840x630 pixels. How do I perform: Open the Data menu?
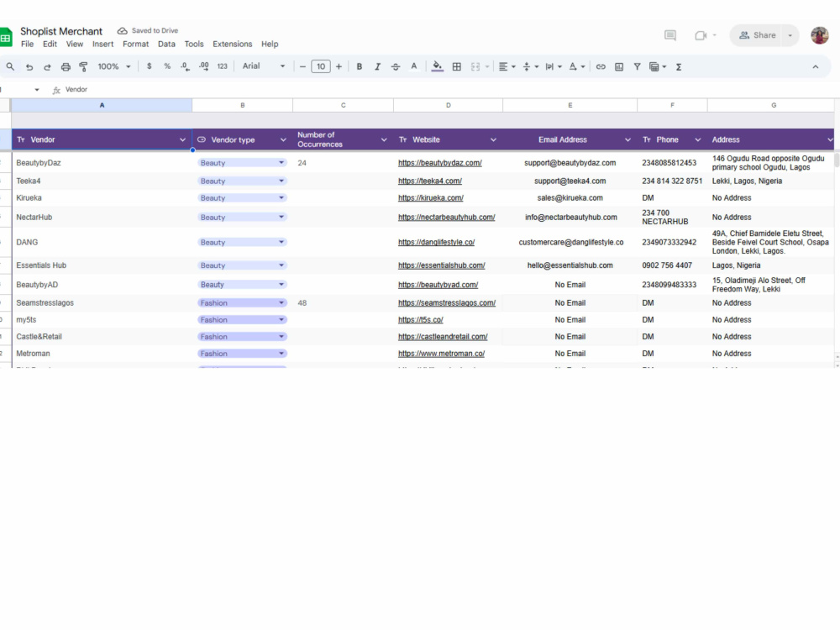pyautogui.click(x=166, y=44)
